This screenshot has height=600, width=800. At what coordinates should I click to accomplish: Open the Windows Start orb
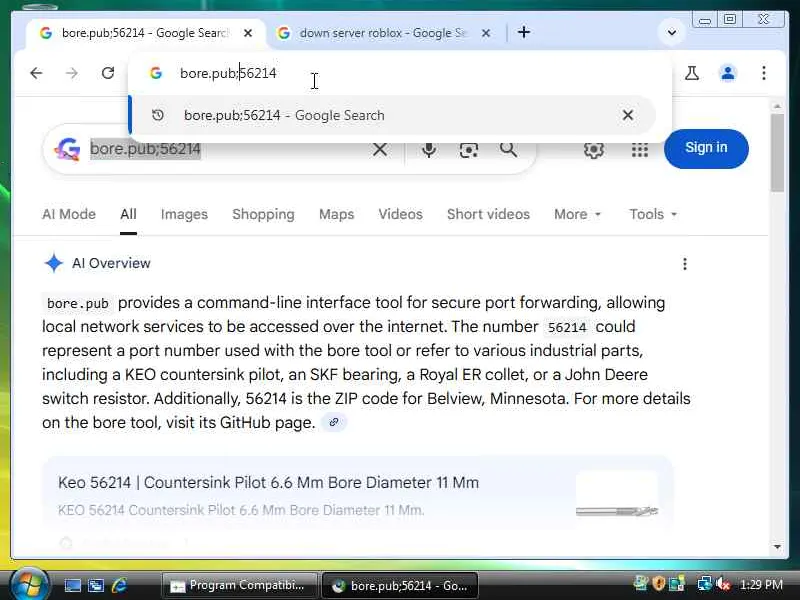click(29, 584)
